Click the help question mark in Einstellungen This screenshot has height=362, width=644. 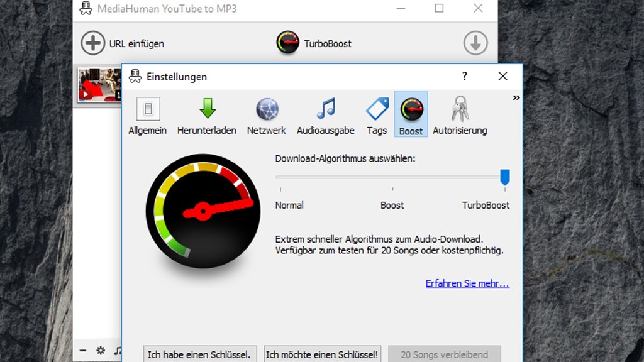tap(465, 76)
